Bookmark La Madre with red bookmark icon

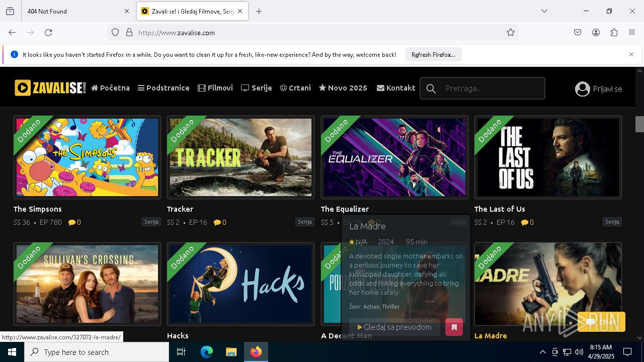click(454, 327)
